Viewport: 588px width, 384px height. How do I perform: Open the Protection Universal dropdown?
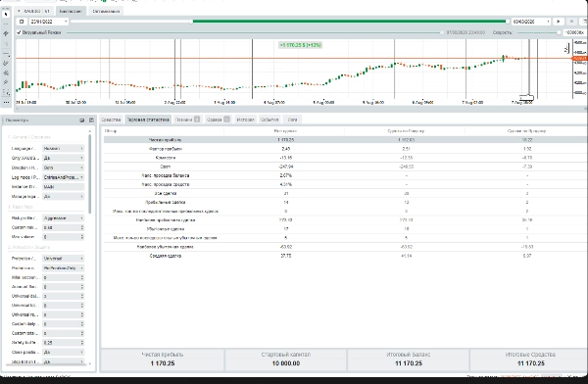(63, 259)
